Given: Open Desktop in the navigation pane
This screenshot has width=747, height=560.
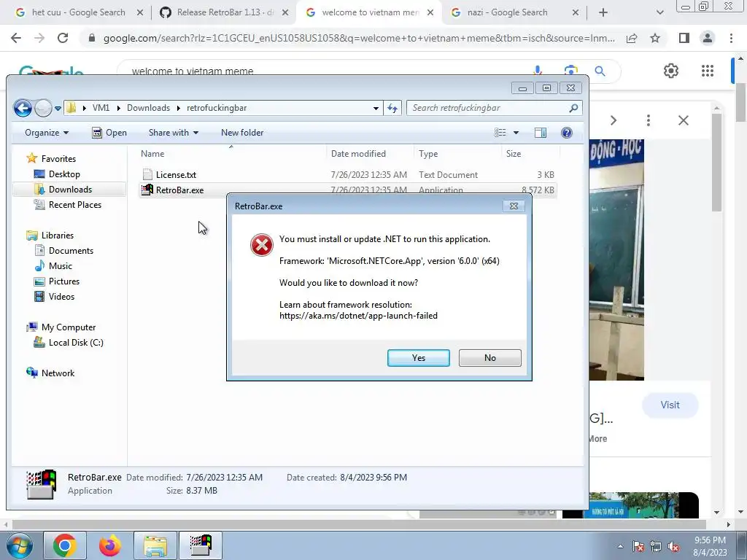Looking at the screenshot, I should click(57, 174).
